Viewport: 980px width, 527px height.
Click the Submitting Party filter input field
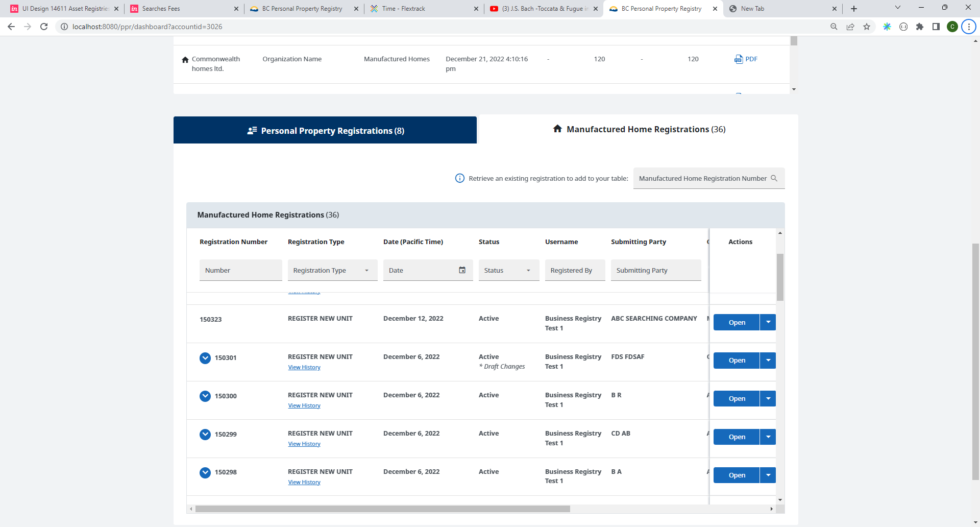(656, 270)
